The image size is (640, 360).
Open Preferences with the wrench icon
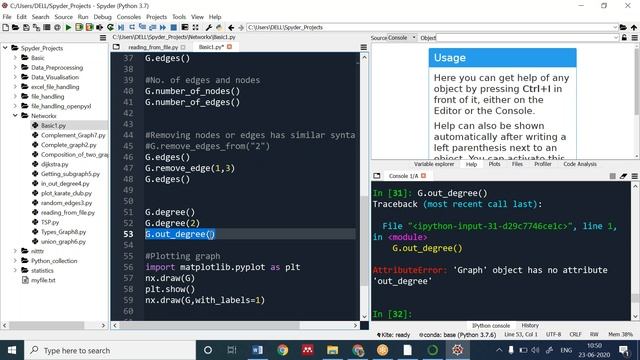[x=209, y=27]
